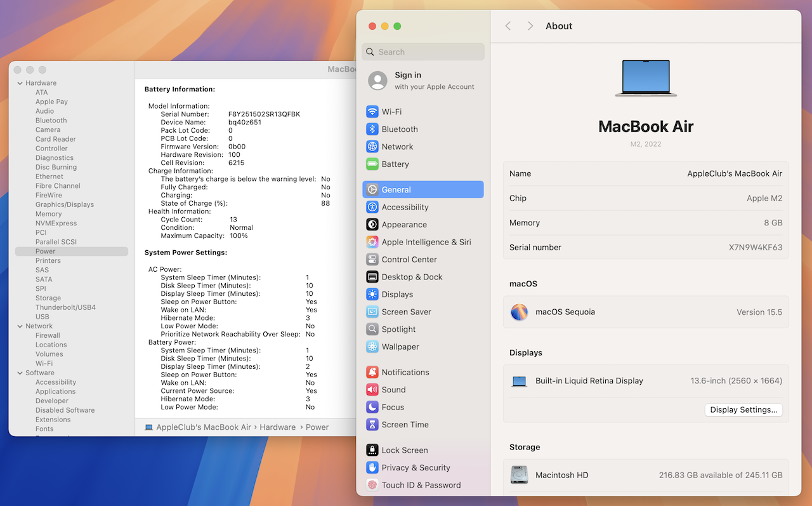Open the Accessibility icon in System Settings
The width and height of the screenshot is (812, 506).
[x=372, y=207]
